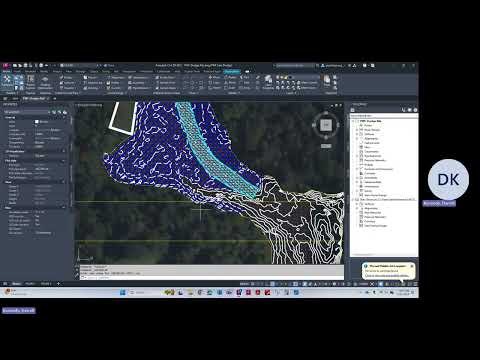The width and height of the screenshot is (480, 360).
Task: Expand the Alignments node under the drawing
Action: click(357, 138)
